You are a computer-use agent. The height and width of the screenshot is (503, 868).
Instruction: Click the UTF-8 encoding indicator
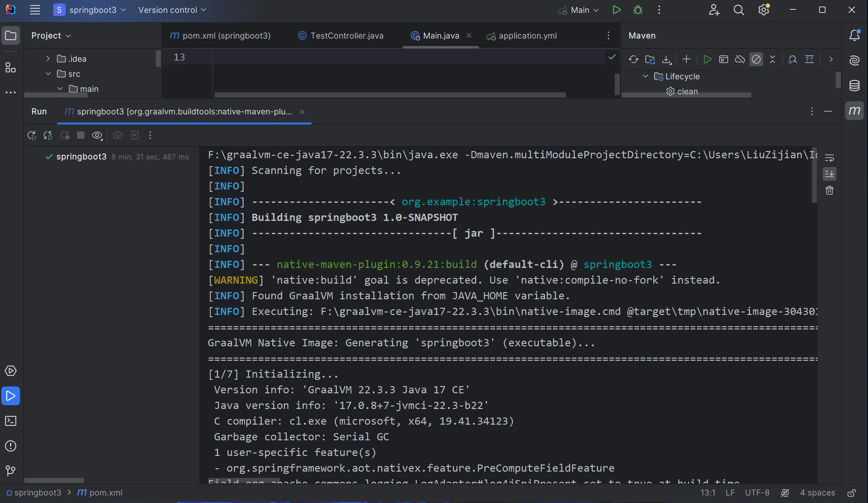point(757,493)
